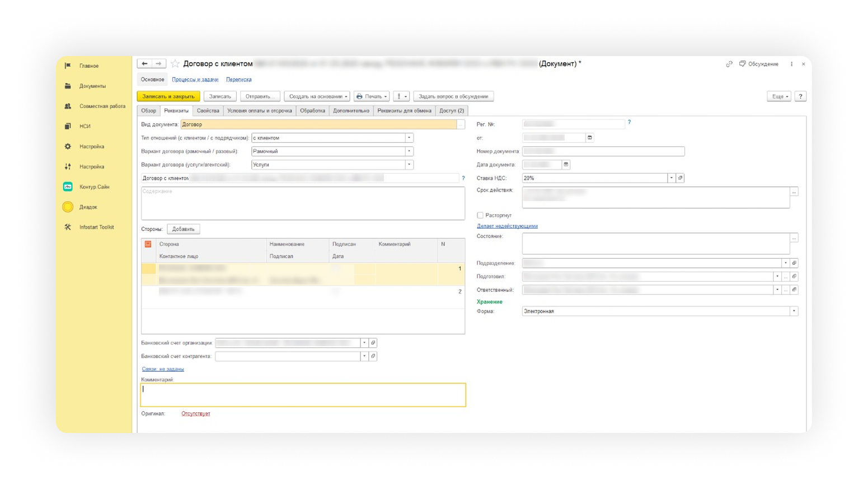Image resolution: width=868 pixels, height=489 pixels.
Task: Open Вариант договора (услуги/агентский) dropdown
Action: click(x=409, y=165)
